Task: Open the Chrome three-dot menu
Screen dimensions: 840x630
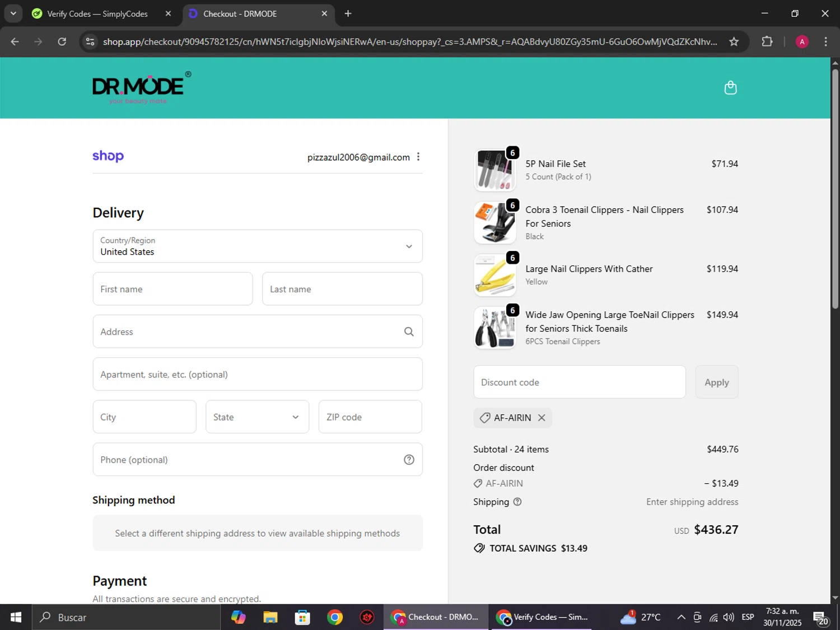Action: pyautogui.click(x=825, y=41)
